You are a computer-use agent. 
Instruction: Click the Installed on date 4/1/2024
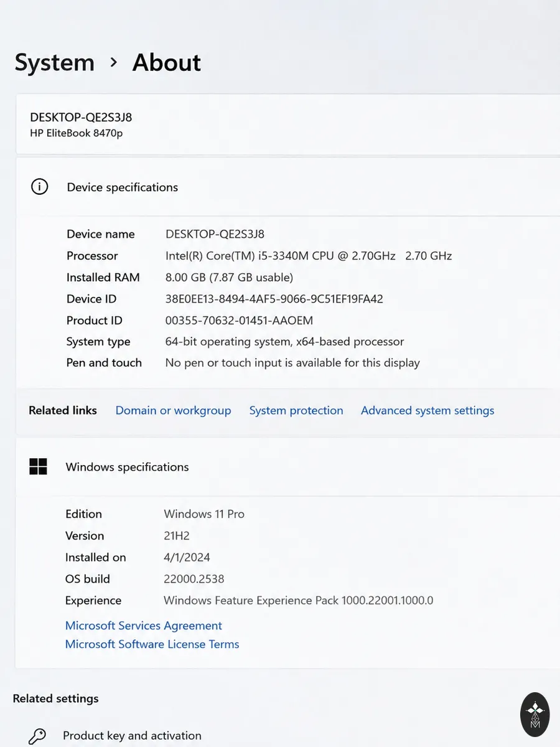(187, 558)
